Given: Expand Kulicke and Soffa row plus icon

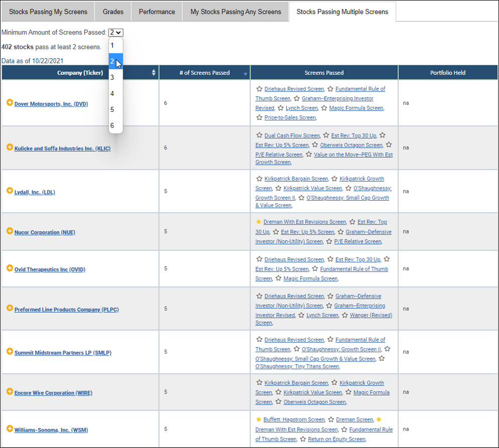Looking at the screenshot, I should tap(10, 147).
